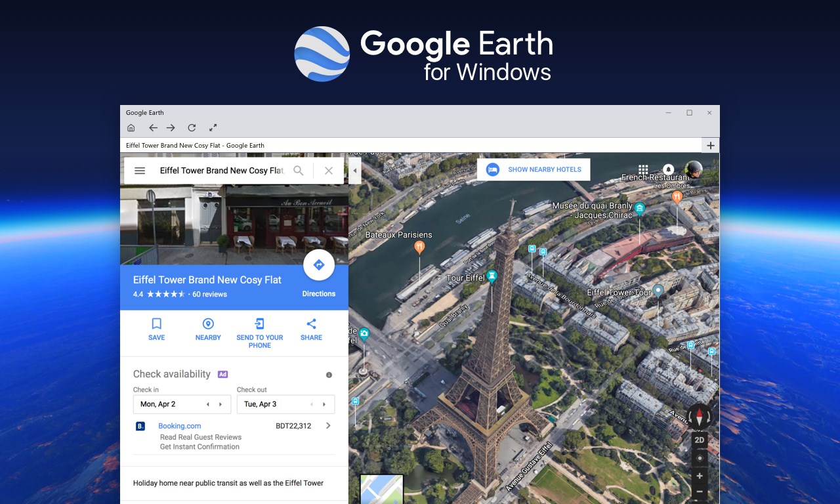Screen dimensions: 840x504
Task: Click the Booking.com B logo icon
Action: [140, 427]
